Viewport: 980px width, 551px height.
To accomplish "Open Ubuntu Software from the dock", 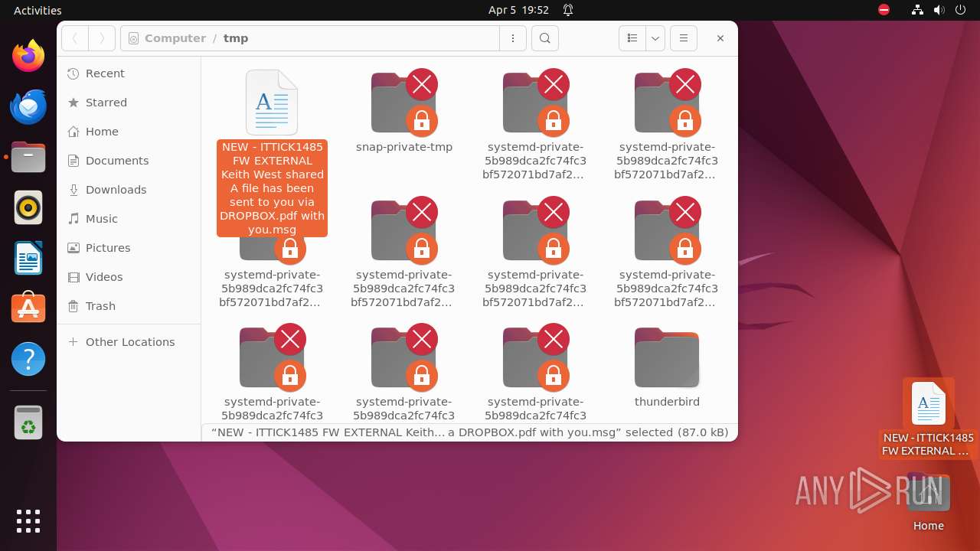I will click(28, 308).
